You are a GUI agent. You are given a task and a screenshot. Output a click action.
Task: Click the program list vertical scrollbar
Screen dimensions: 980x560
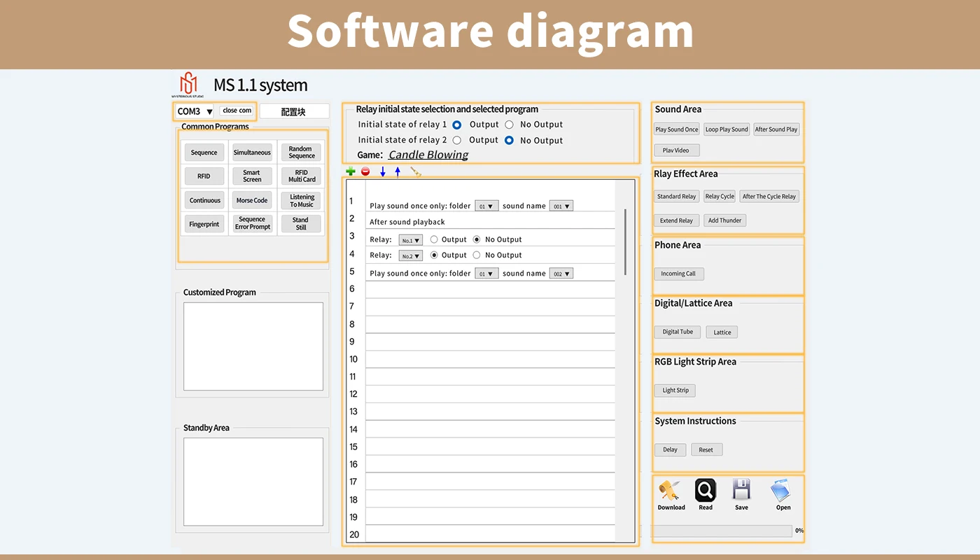coord(625,241)
